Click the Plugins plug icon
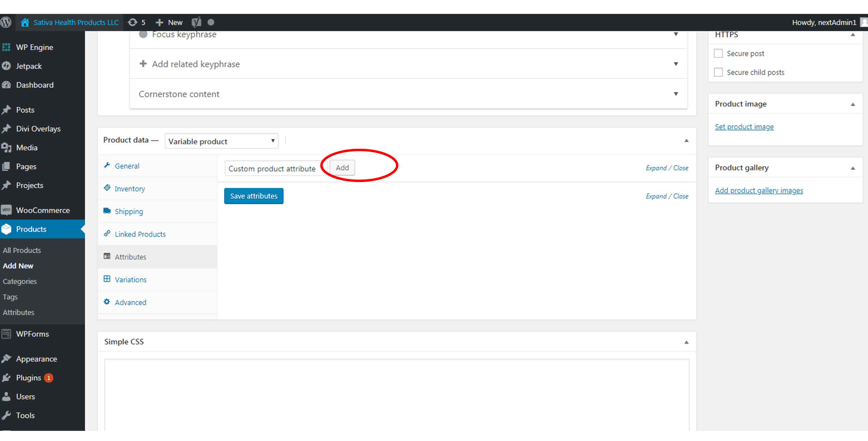Screen dimensions: 868x441 coord(6,378)
